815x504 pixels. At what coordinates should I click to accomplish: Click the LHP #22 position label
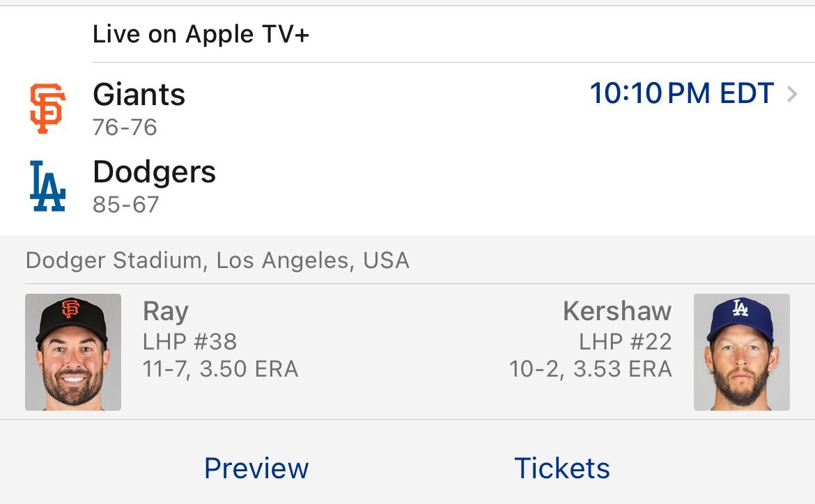tap(625, 341)
